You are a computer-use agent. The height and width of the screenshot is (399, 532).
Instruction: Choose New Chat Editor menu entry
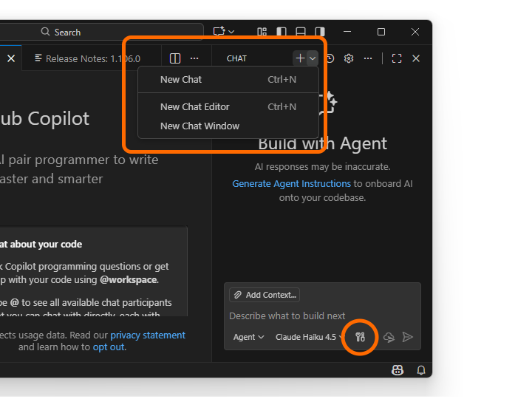tap(228, 107)
